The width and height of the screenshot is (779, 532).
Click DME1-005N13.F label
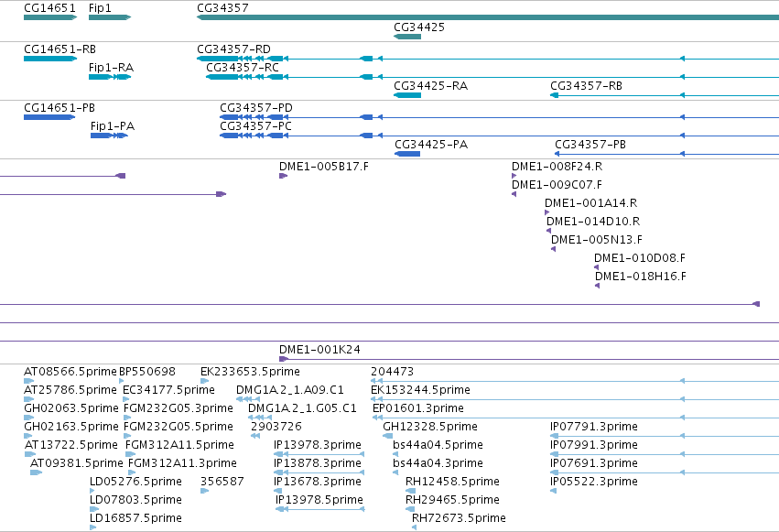click(597, 240)
